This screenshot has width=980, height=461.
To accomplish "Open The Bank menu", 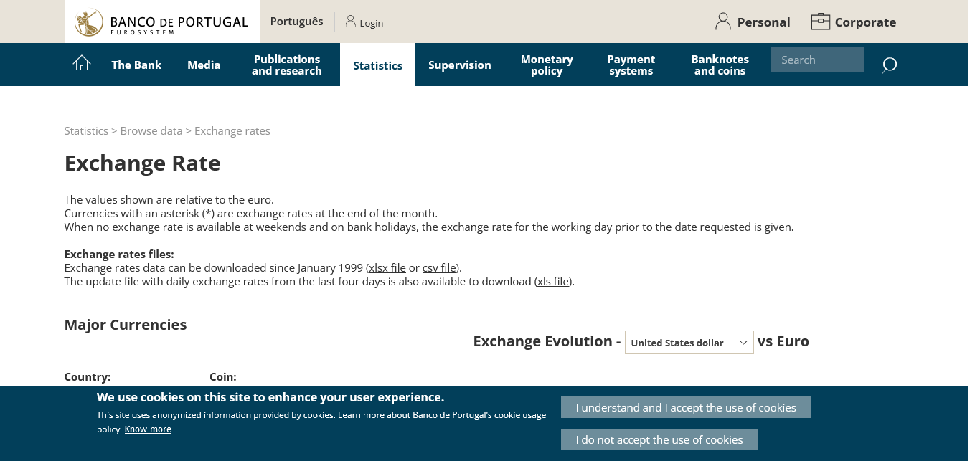I will pos(136,65).
